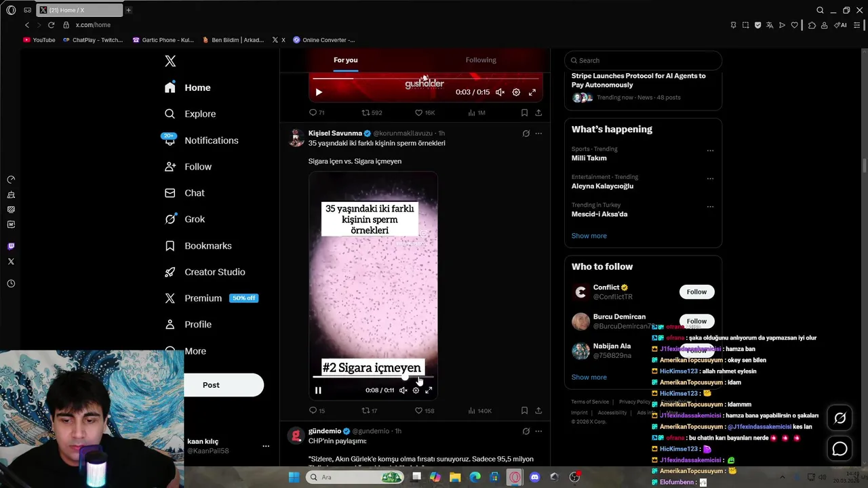Repost the post with 17 reposts

tap(370, 411)
